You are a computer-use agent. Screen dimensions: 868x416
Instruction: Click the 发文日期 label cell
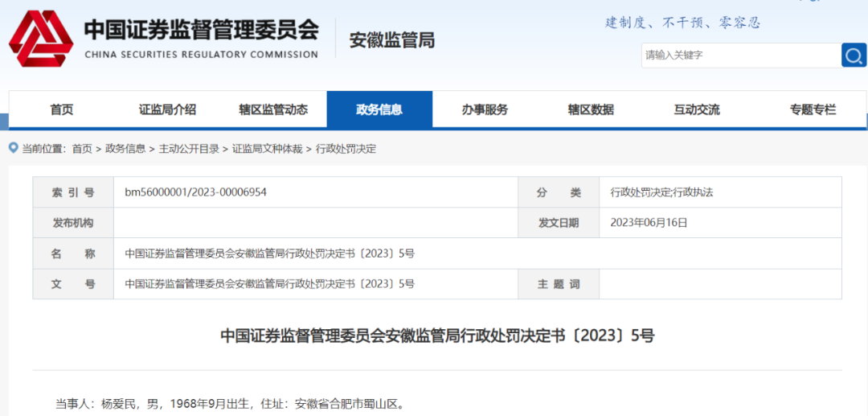pyautogui.click(x=559, y=223)
